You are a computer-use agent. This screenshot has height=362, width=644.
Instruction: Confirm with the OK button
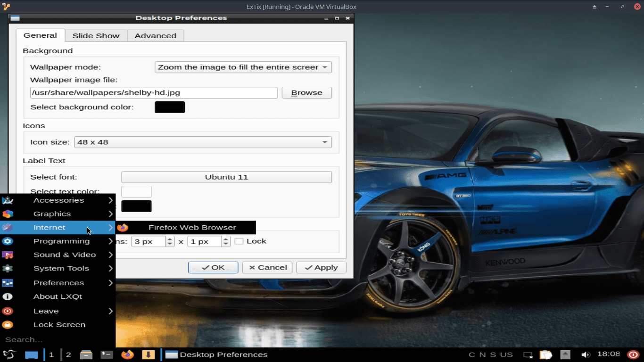pos(213,268)
